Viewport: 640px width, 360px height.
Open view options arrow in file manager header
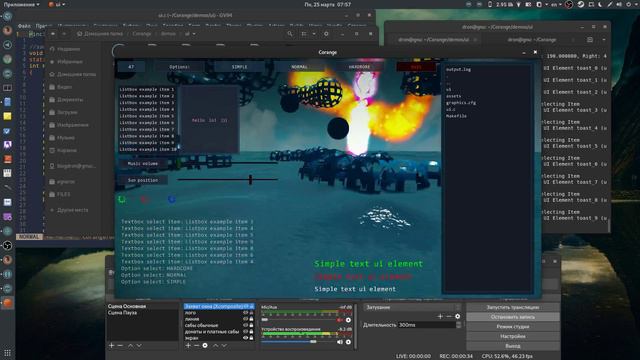314,34
